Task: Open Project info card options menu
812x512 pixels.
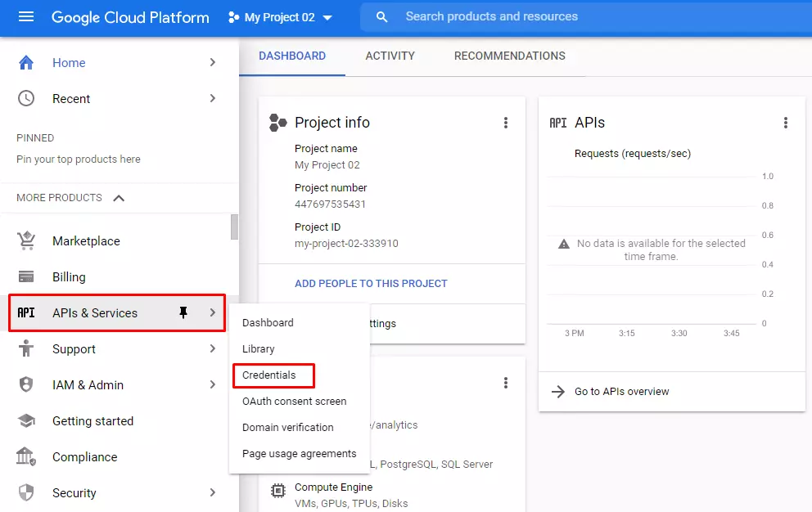Action: tap(506, 123)
